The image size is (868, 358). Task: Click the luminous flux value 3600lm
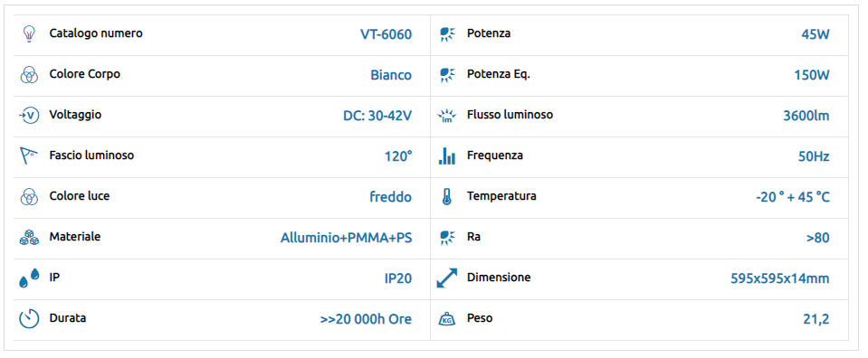tap(806, 117)
